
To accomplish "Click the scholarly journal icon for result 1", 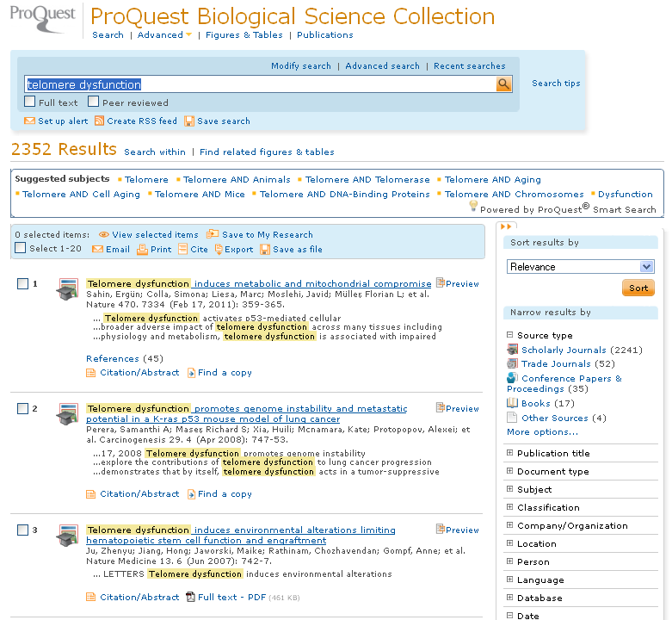I will (67, 289).
